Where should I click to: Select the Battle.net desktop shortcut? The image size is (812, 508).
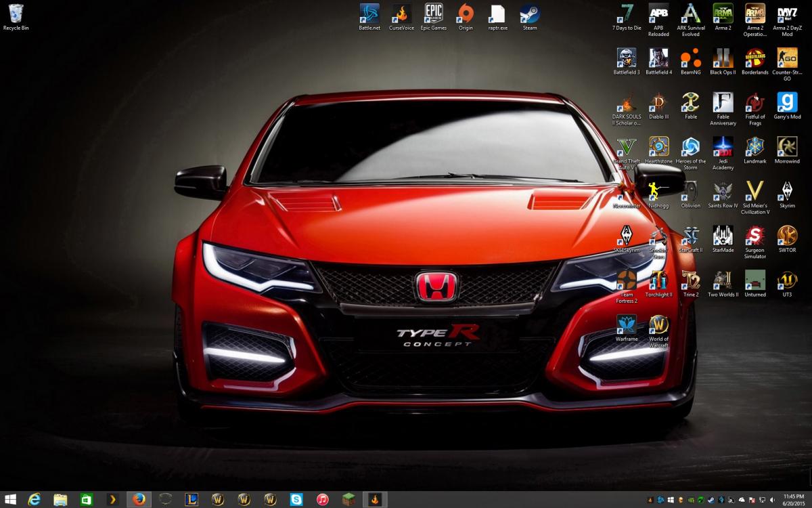pyautogui.click(x=369, y=14)
